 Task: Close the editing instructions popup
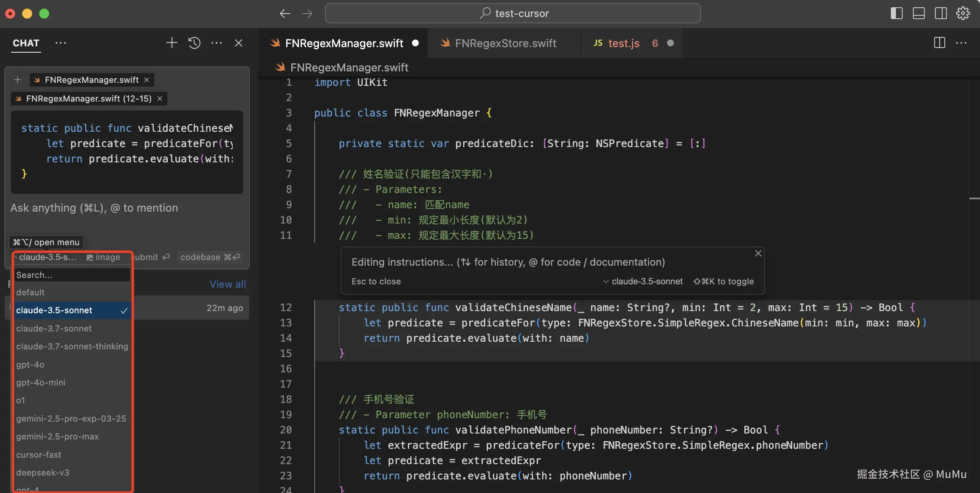pyautogui.click(x=758, y=254)
